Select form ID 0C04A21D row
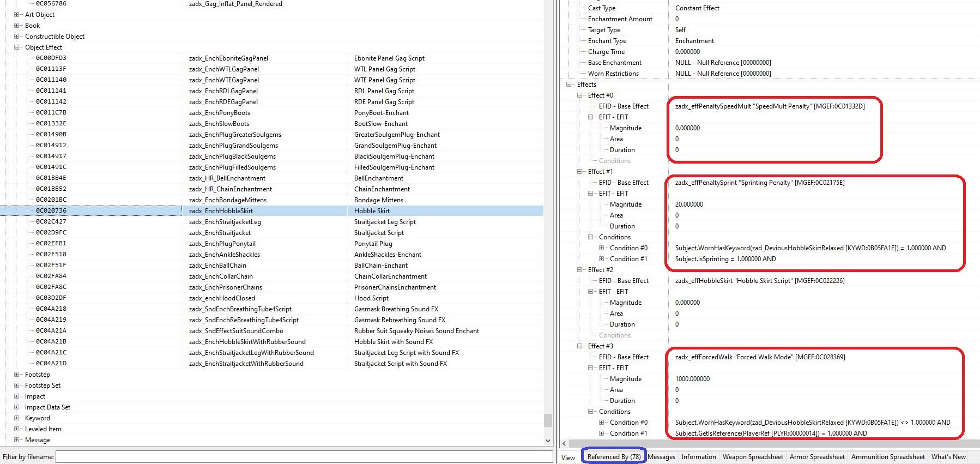 (x=271, y=364)
